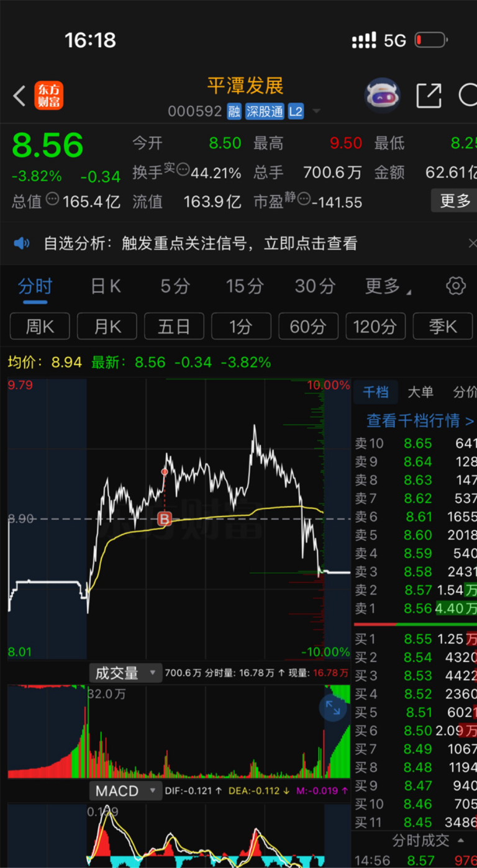The width and height of the screenshot is (477, 868).
Task: Open the 查看千档行情 link
Action: pyautogui.click(x=420, y=420)
